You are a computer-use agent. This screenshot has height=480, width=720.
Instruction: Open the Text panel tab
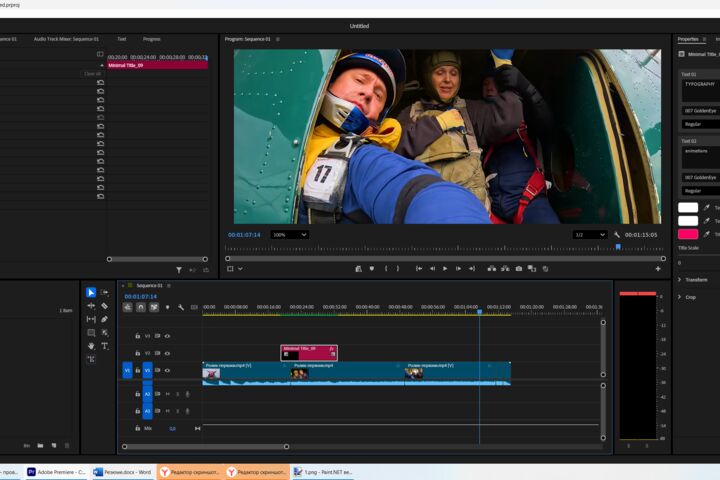122,39
